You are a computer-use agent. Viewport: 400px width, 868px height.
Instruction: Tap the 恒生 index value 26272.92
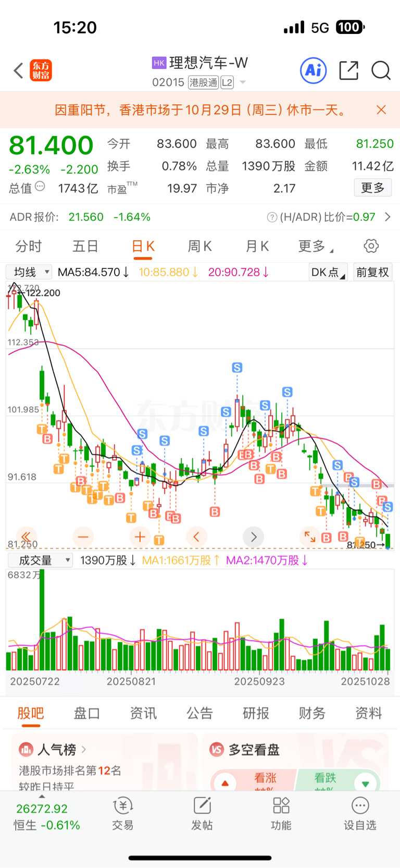click(x=42, y=809)
